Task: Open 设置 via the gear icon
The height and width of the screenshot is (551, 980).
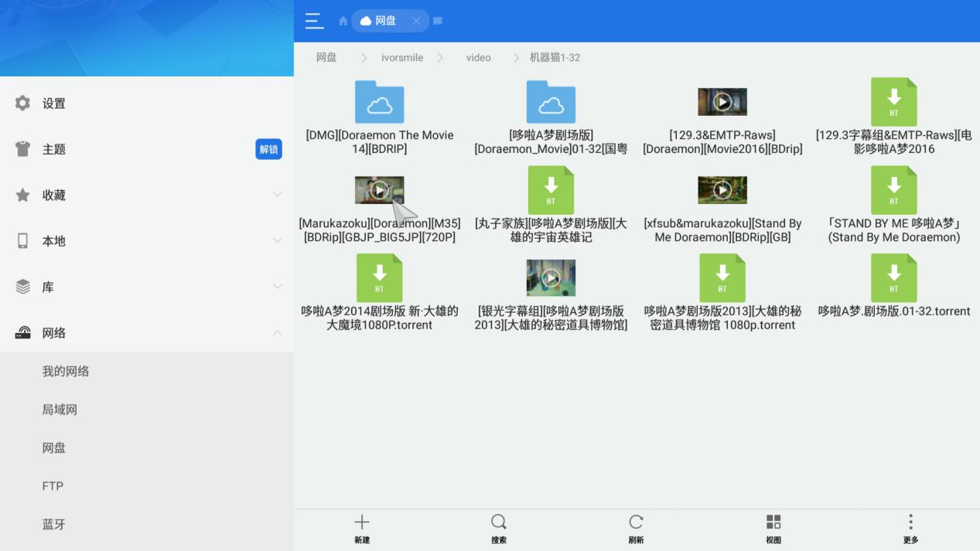Action: pyautogui.click(x=22, y=103)
